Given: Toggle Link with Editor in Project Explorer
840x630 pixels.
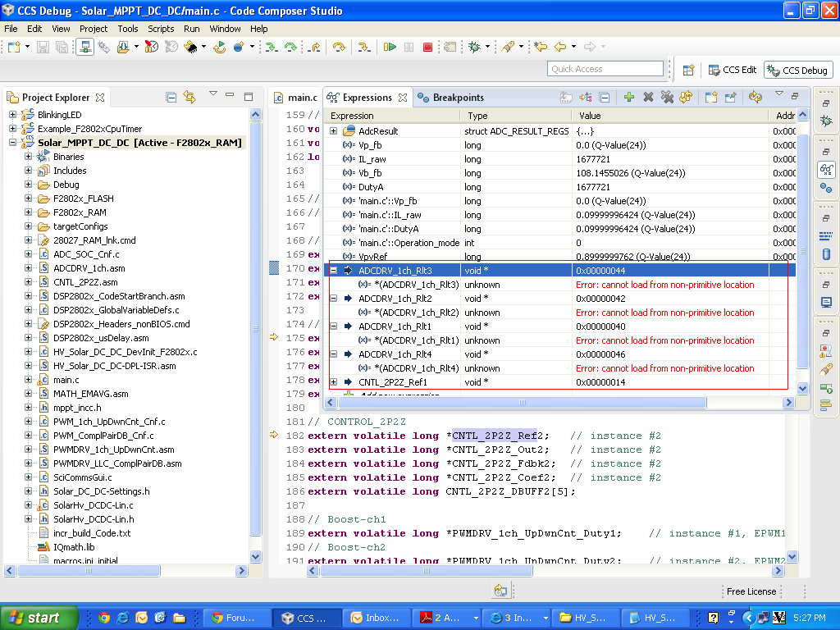Looking at the screenshot, I should point(189,98).
